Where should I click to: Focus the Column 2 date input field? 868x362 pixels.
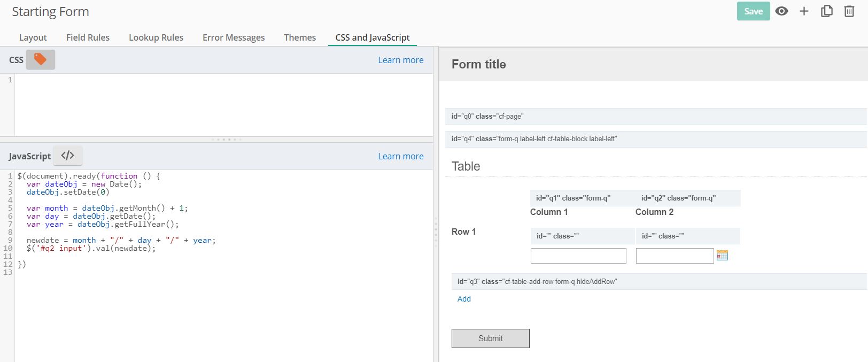[675, 256]
